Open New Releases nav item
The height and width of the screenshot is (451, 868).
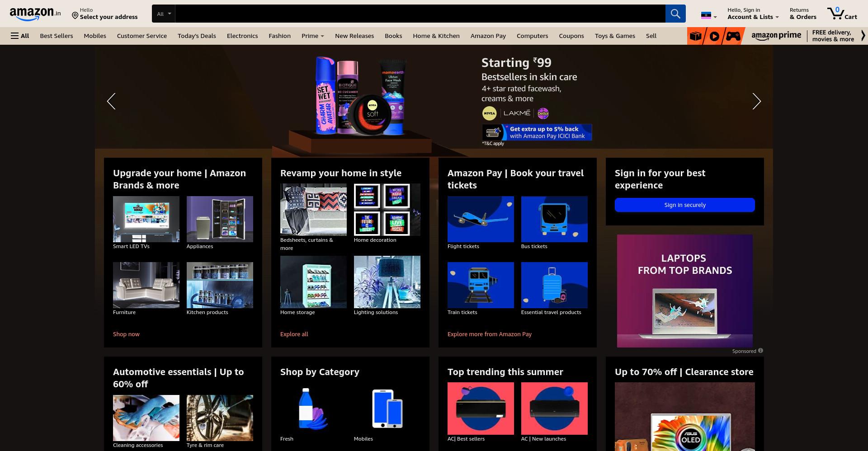click(354, 36)
